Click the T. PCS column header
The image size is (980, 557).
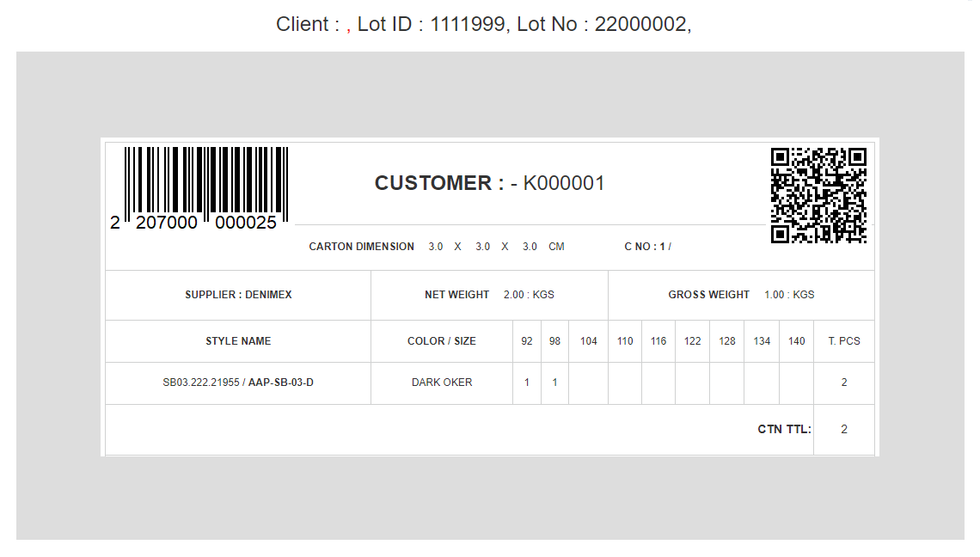click(x=843, y=341)
